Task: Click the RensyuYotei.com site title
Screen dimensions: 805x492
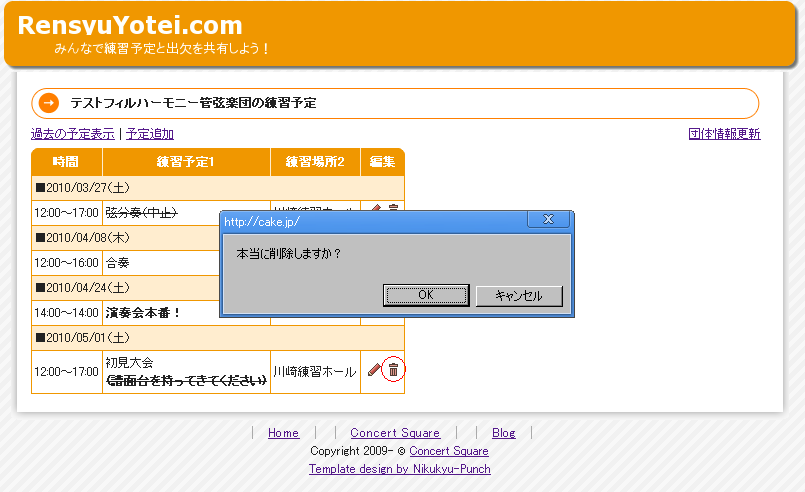Action: point(130,26)
